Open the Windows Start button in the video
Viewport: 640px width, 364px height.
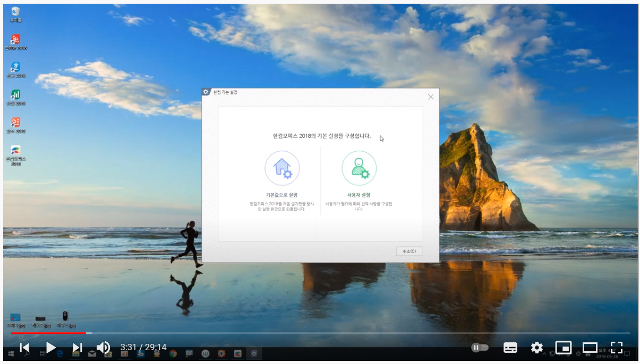(11, 353)
